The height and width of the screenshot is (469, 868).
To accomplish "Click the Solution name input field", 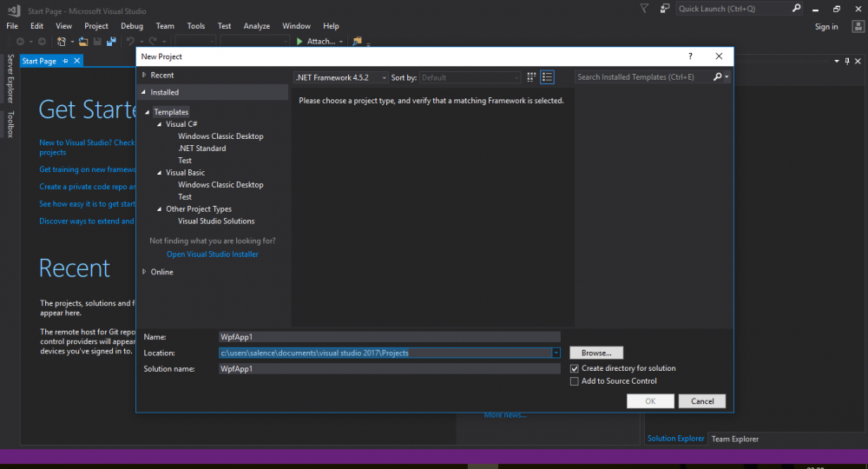I will [x=390, y=369].
